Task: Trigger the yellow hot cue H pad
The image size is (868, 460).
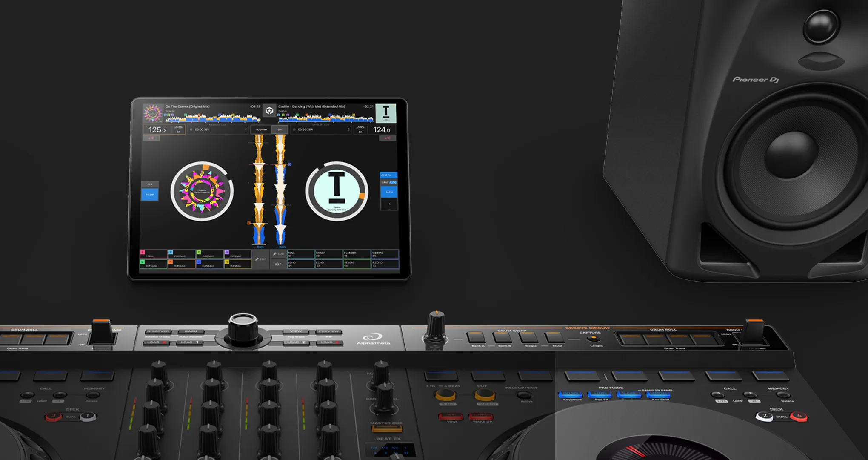Action: tap(237, 264)
